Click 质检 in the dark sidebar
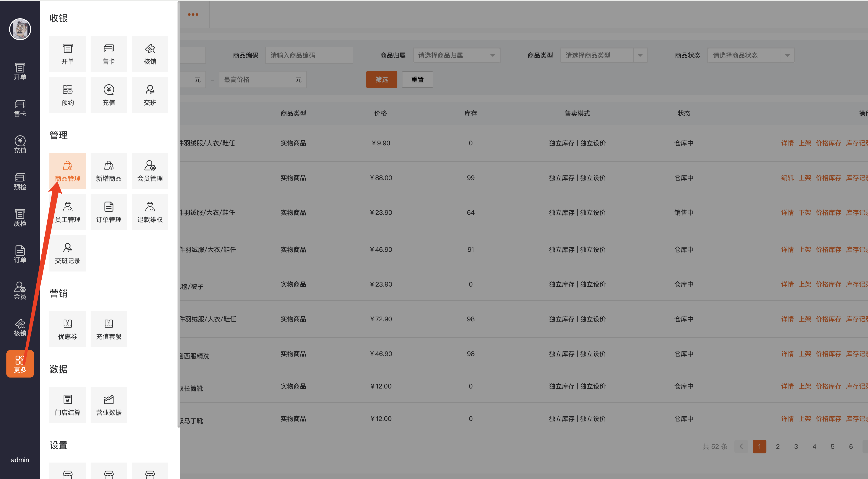The image size is (868, 479). click(x=20, y=218)
